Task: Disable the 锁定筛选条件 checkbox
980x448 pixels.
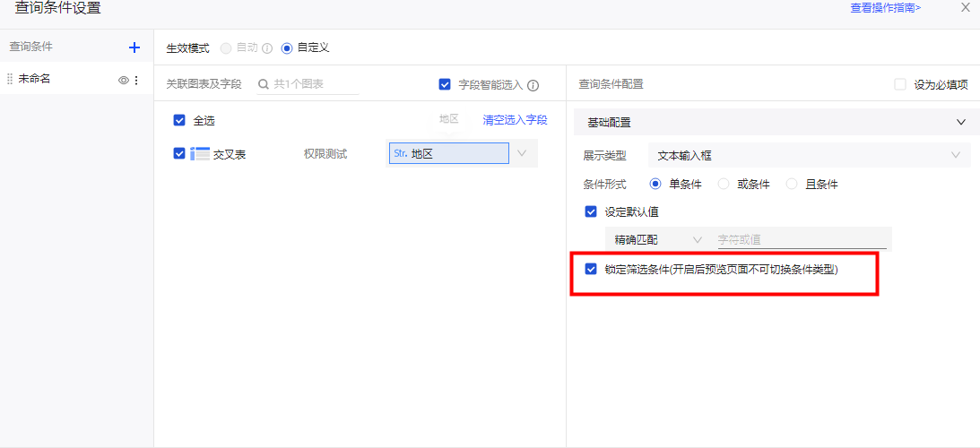Action: tap(591, 269)
